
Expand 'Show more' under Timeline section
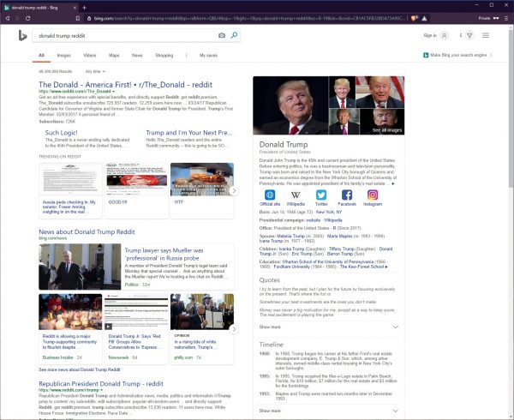pos(270,411)
